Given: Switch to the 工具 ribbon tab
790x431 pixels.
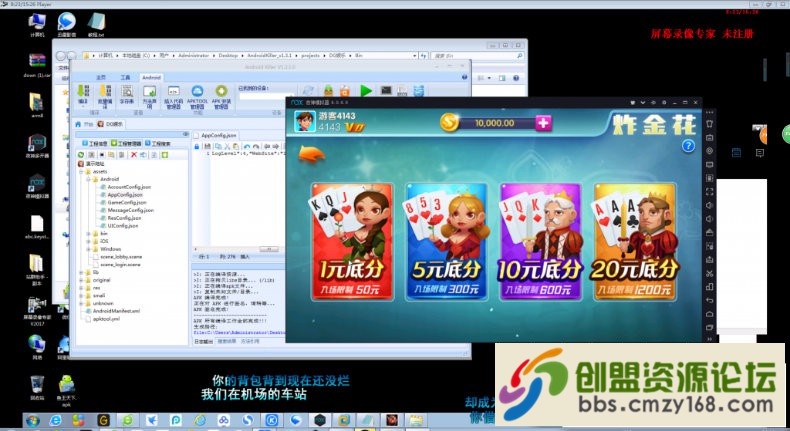Looking at the screenshot, I should [x=125, y=77].
